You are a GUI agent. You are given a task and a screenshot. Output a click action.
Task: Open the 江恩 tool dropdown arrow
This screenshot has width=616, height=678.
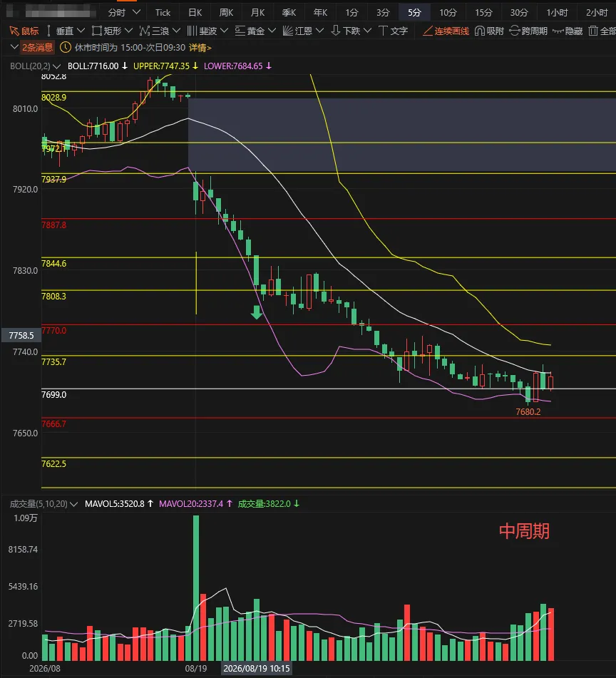pyautogui.click(x=319, y=31)
